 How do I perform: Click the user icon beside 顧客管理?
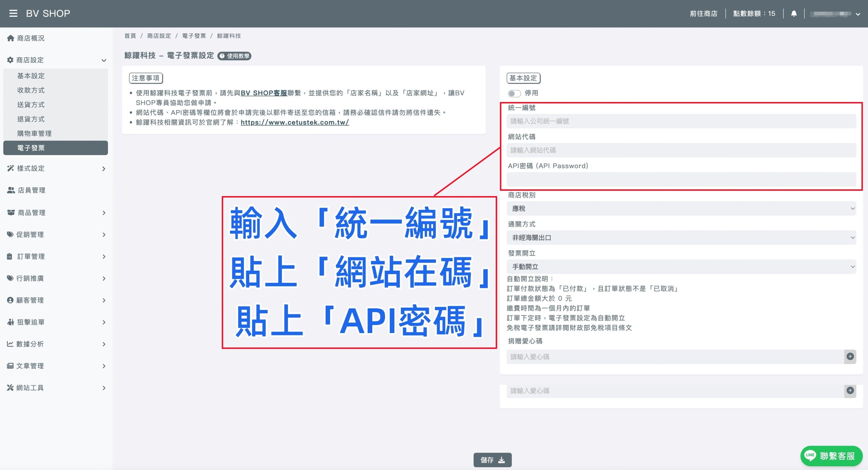[x=10, y=300]
